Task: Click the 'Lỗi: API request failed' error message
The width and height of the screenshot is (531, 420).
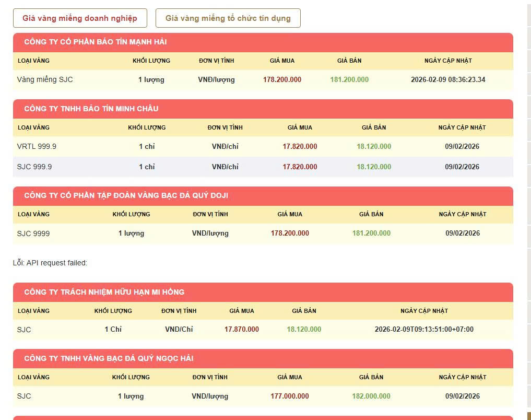Action: [x=50, y=263]
